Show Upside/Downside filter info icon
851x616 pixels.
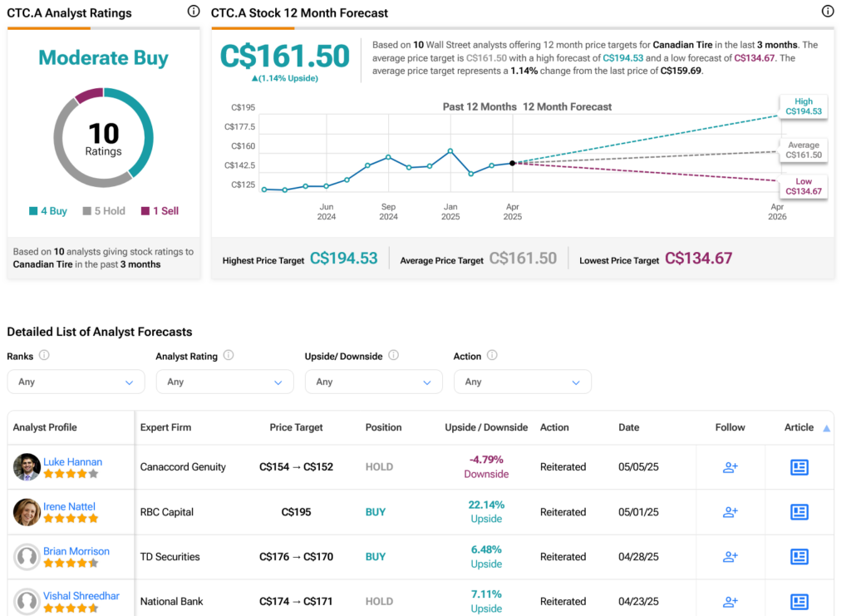pos(393,356)
